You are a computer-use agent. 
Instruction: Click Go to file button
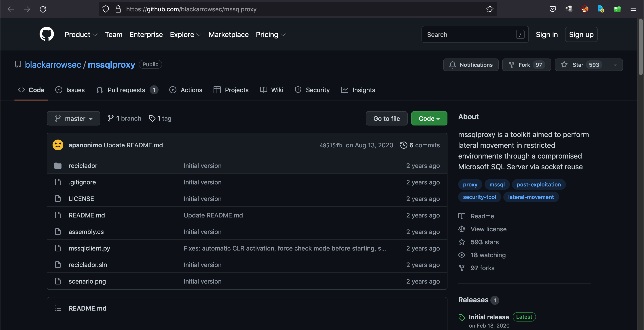(386, 118)
